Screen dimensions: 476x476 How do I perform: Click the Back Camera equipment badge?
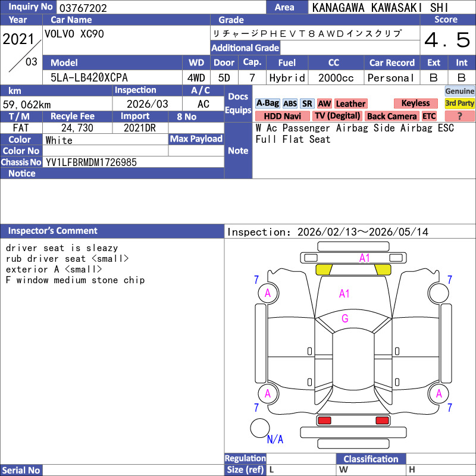point(392,117)
